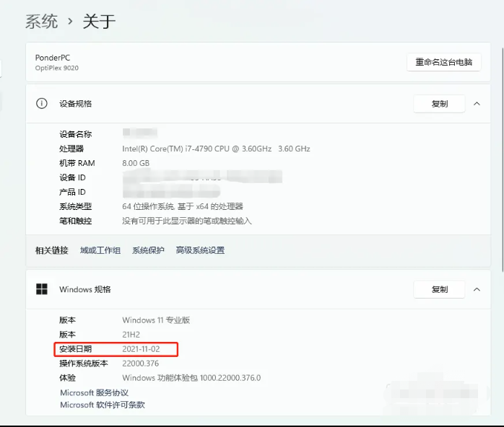This screenshot has width=504, height=427.
Task: Click the 相关链接 label
Action: [52, 250]
